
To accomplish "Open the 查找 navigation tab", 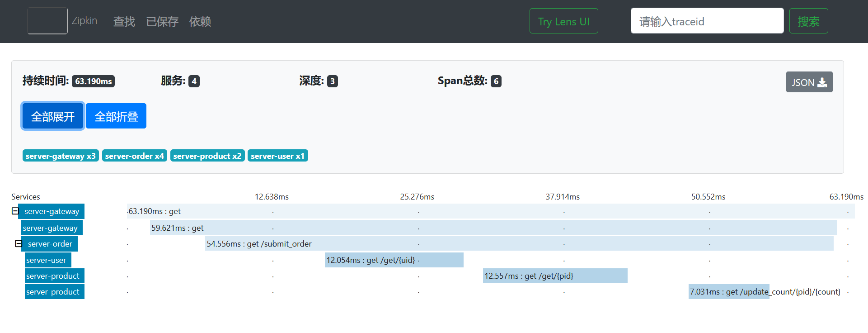I will pyautogui.click(x=124, y=22).
